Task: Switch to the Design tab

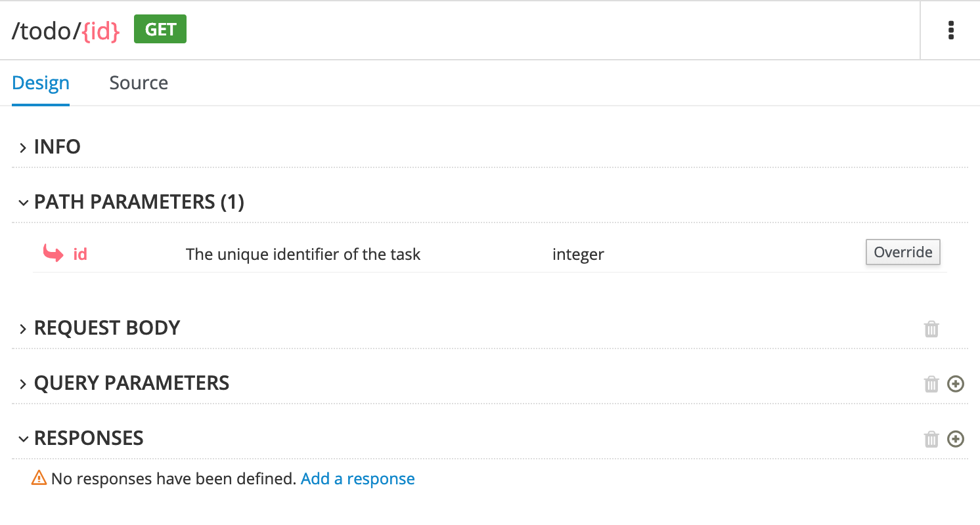Action: click(41, 83)
